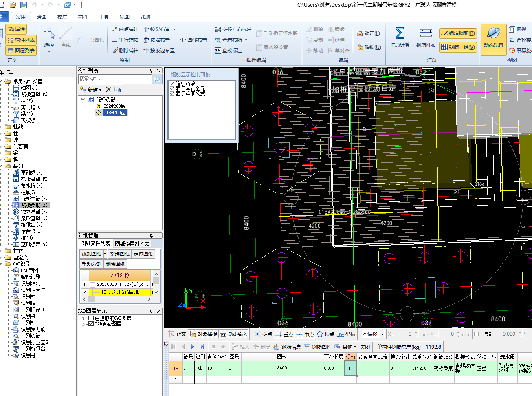The image size is (532, 396).
Task: Pick the 两点辅轴 auxiliary axis tool
Action: (x=125, y=29)
